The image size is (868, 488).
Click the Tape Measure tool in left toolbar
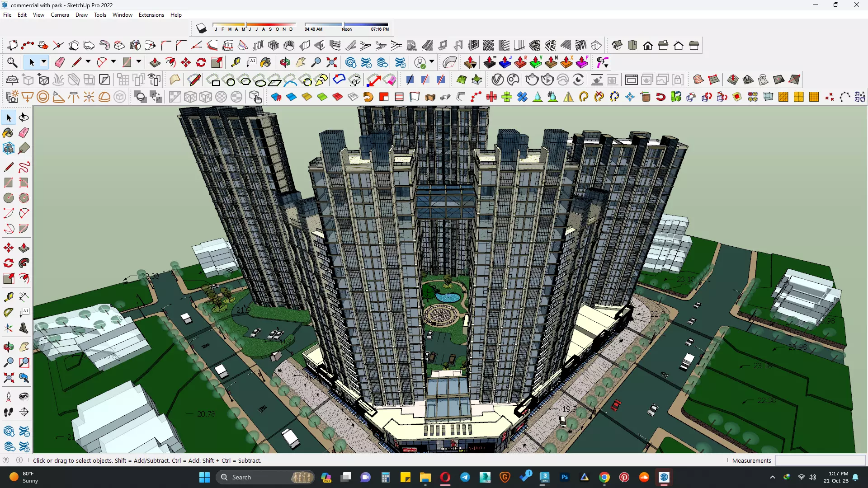pos(8,297)
